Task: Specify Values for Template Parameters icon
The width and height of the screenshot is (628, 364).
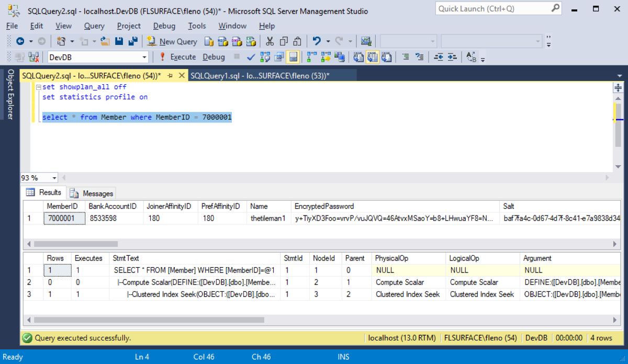Action: (470, 56)
